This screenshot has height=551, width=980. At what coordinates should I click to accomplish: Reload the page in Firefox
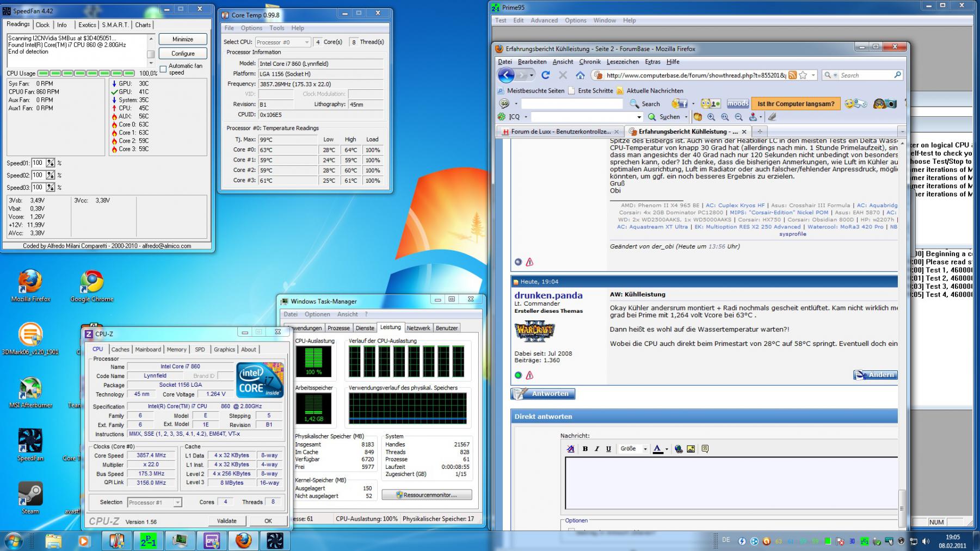pyautogui.click(x=546, y=75)
